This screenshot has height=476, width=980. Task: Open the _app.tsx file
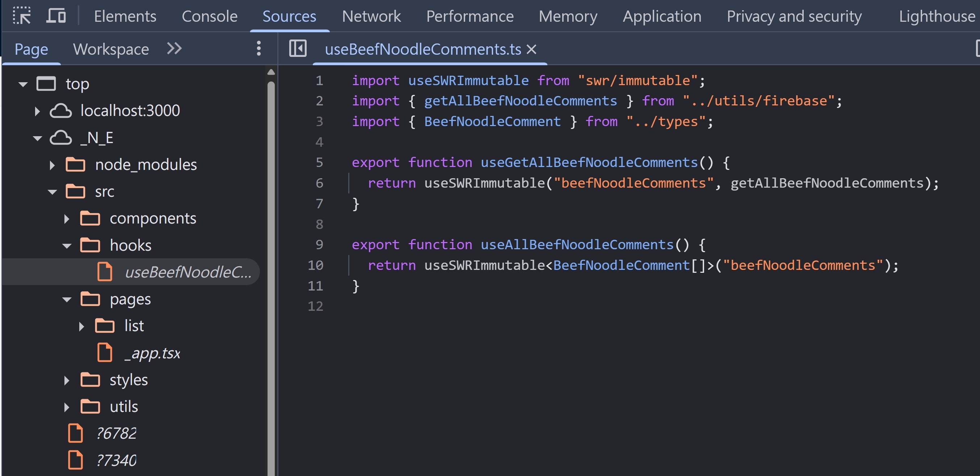click(152, 354)
